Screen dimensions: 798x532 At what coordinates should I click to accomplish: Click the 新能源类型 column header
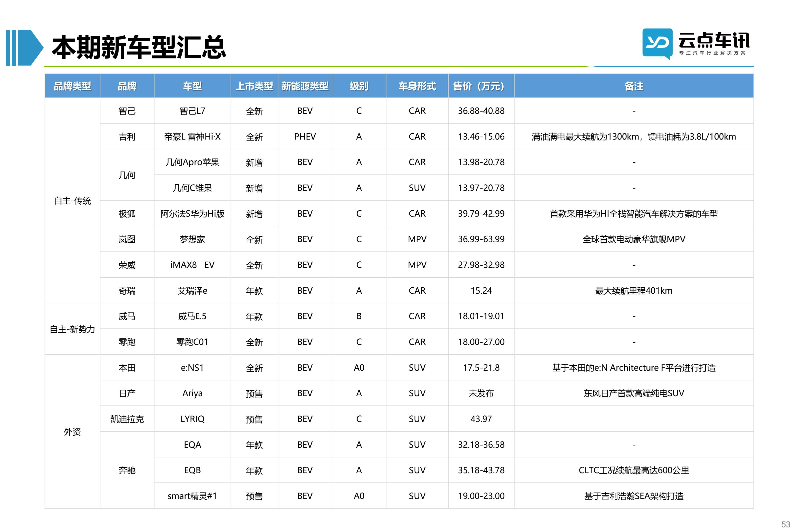pos(305,86)
